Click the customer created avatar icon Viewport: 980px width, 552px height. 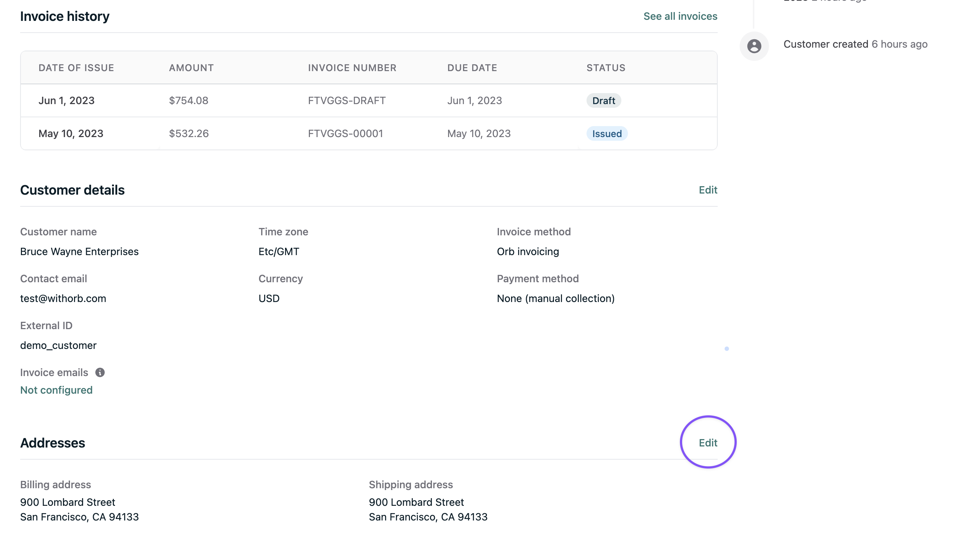(x=754, y=46)
